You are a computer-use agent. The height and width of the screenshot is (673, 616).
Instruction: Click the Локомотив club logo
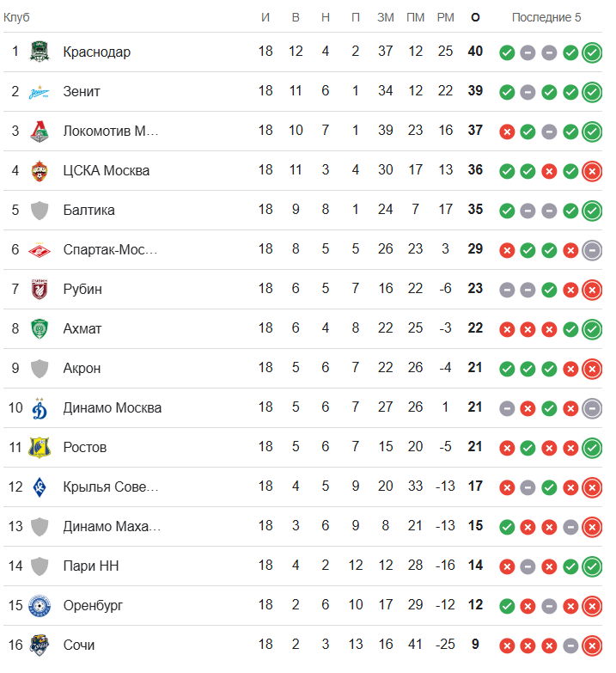pyautogui.click(x=40, y=131)
